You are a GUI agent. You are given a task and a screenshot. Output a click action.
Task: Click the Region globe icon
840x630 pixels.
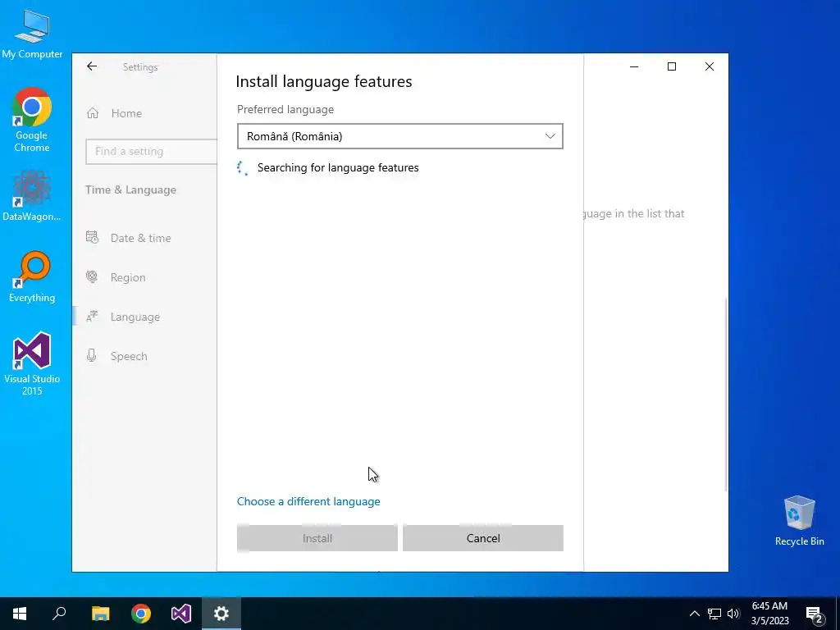[x=92, y=277]
